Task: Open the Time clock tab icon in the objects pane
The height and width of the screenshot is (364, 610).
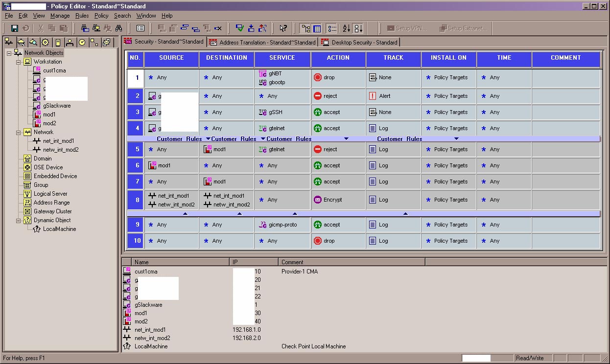Action: pos(82,43)
